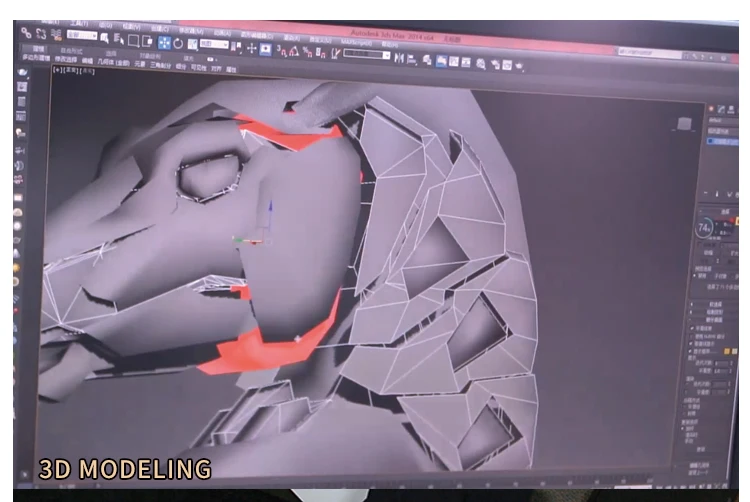Image resolution: width=750 pixels, height=502 pixels.
Task: Click the Mirror tool icon
Action: coord(398,58)
